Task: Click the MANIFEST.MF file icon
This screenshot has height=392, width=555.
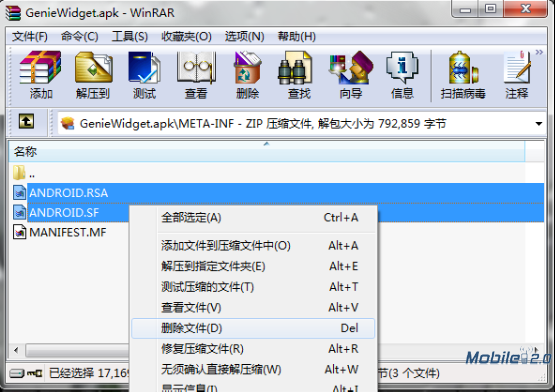Action: click(x=19, y=232)
